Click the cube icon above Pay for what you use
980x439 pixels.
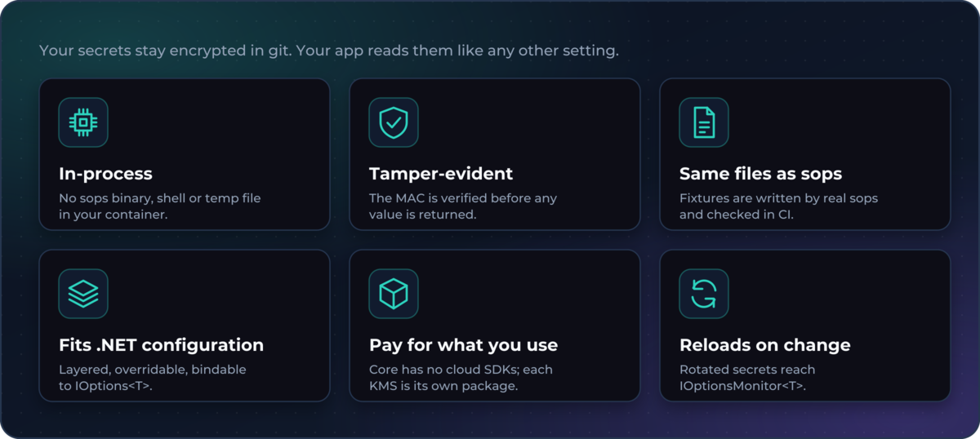394,294
